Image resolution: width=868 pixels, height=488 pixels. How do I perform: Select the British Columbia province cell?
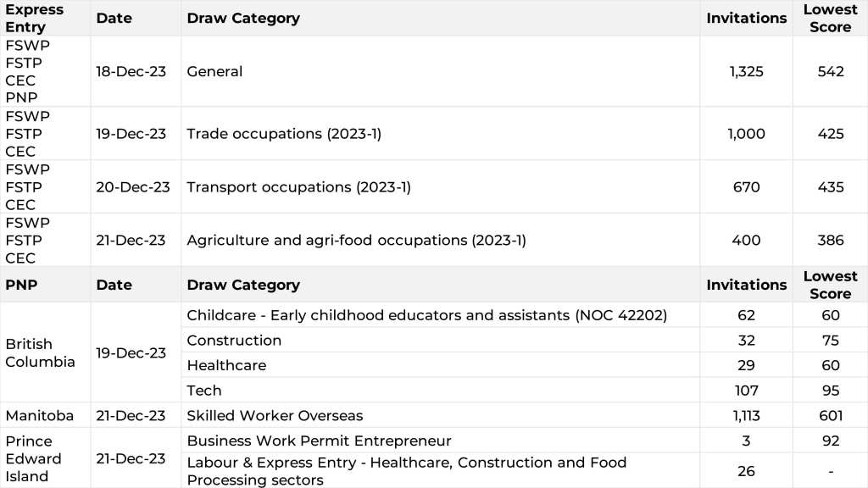point(40,352)
